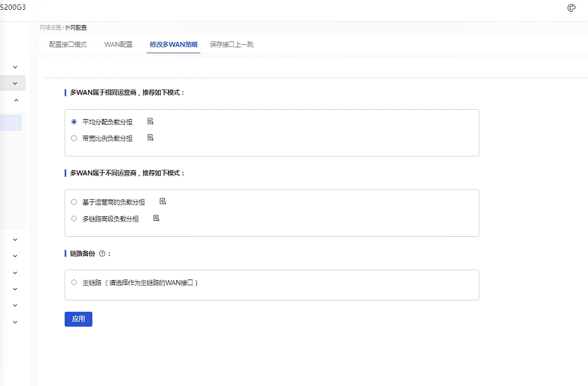This screenshot has height=386, width=588.
Task: Click 链路备份 section heading
Action: click(83, 253)
